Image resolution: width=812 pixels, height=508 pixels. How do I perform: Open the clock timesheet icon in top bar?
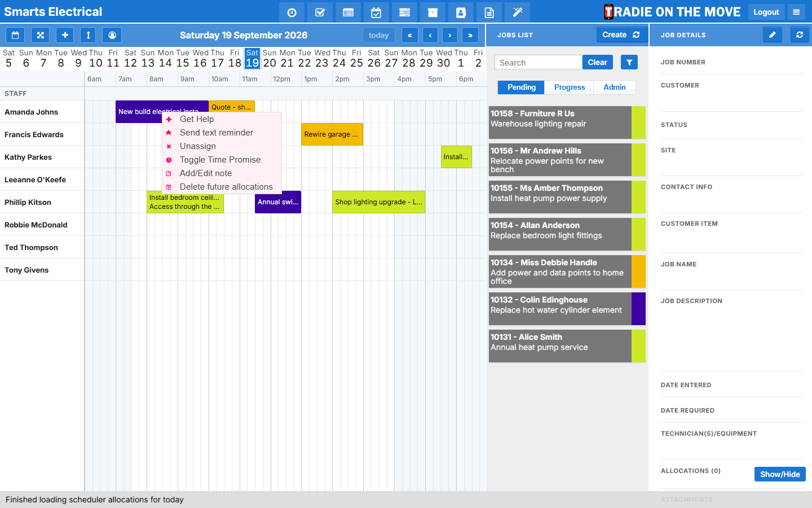(292, 12)
